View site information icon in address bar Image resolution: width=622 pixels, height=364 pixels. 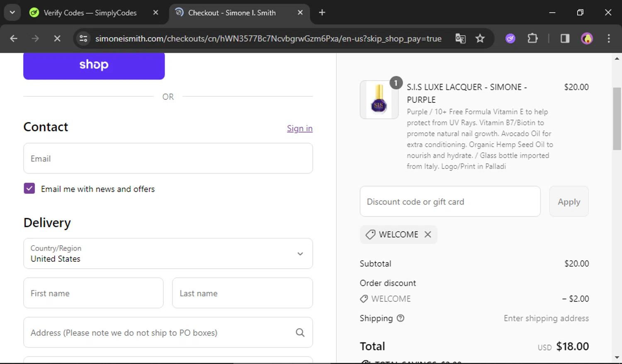83,39
